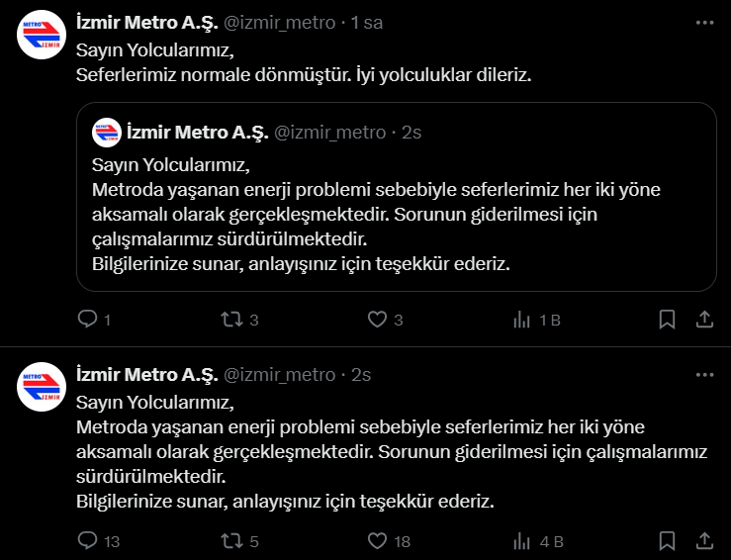Share the second tweet via share icon
Screen dimensions: 731x560
(x=704, y=541)
